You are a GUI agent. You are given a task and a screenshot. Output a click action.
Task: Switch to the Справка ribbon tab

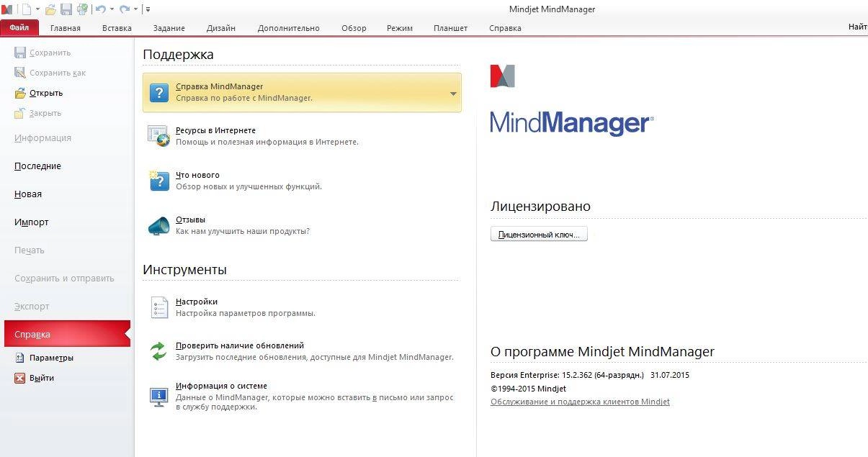pyautogui.click(x=505, y=28)
